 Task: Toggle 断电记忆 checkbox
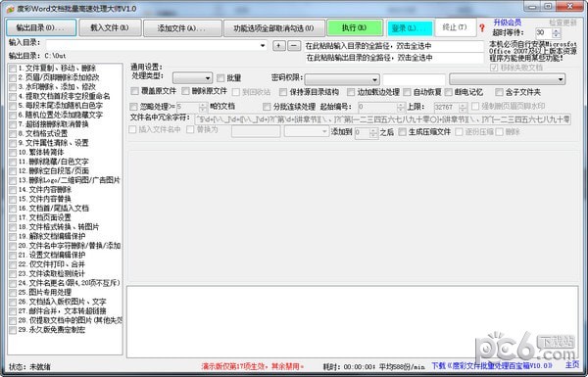pos(448,92)
